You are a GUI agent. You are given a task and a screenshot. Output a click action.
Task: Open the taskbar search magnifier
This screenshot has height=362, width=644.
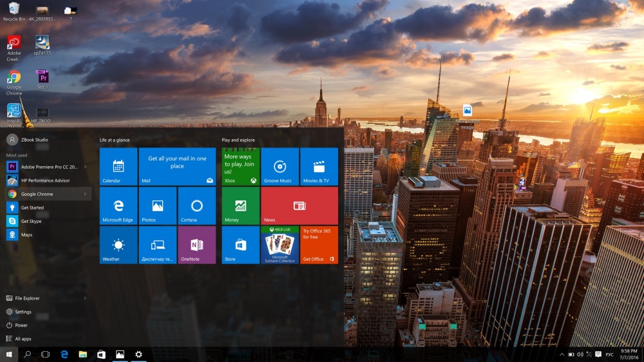[x=28, y=354]
